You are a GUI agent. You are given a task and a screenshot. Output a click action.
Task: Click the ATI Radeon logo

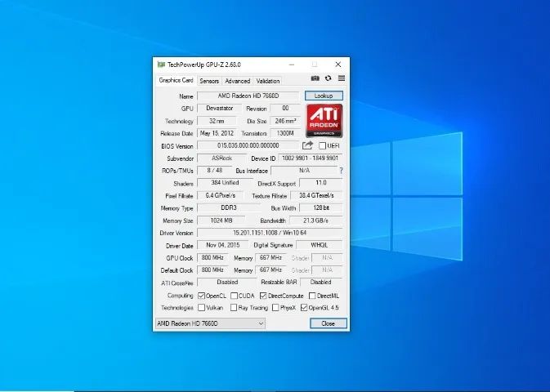324,121
